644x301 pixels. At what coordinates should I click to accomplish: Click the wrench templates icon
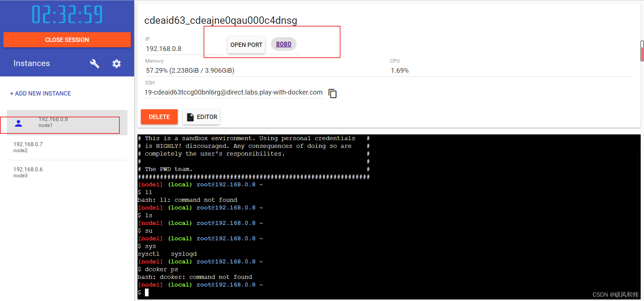(95, 63)
